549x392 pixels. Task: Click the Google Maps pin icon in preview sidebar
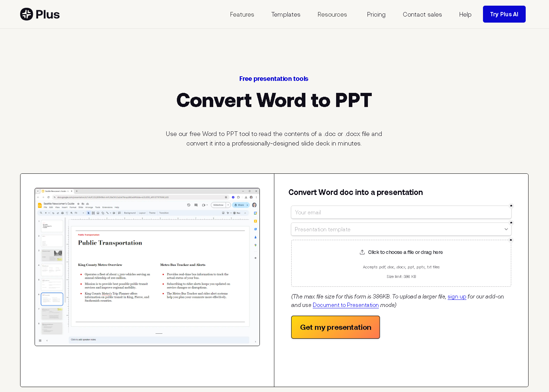tap(255, 245)
